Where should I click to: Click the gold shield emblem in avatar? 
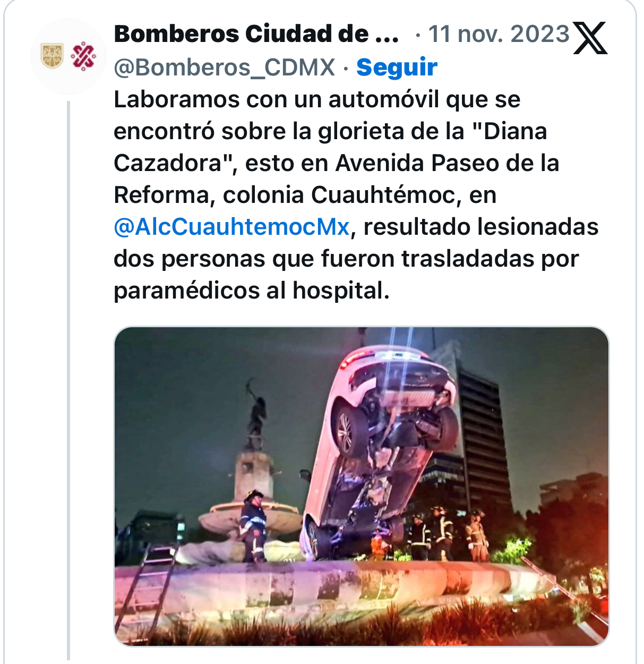click(53, 56)
